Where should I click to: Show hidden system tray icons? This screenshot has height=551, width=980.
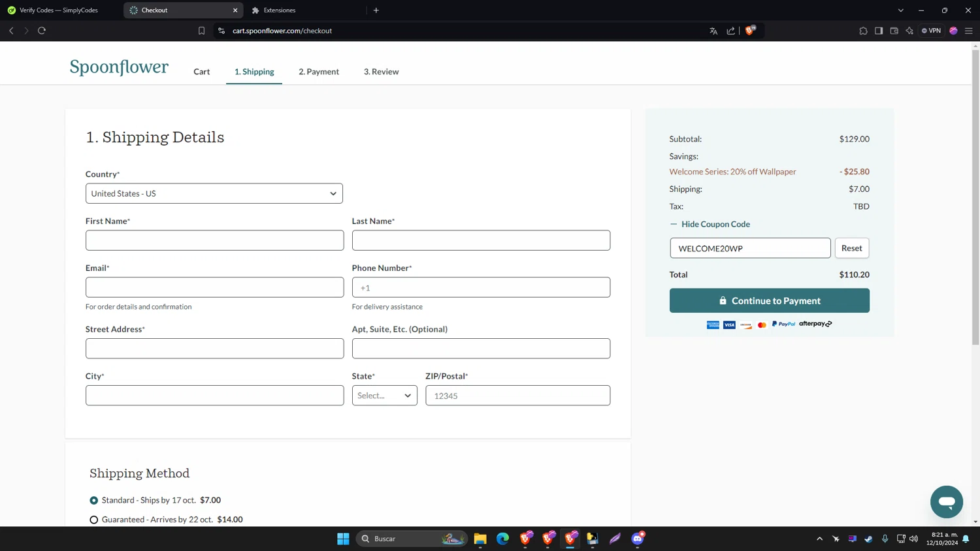819,539
